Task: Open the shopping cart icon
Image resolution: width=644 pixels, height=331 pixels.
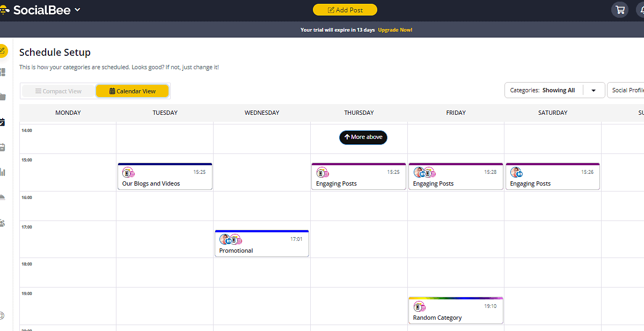Action: click(619, 9)
